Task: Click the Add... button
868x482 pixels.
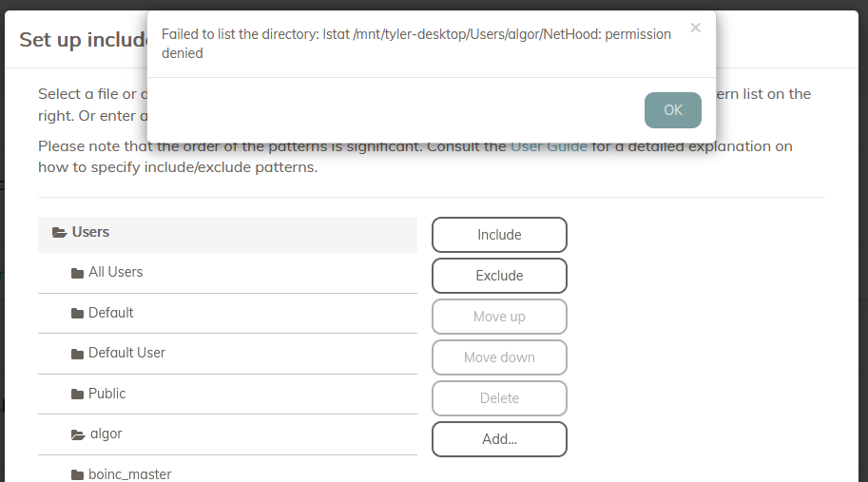Action: click(499, 439)
